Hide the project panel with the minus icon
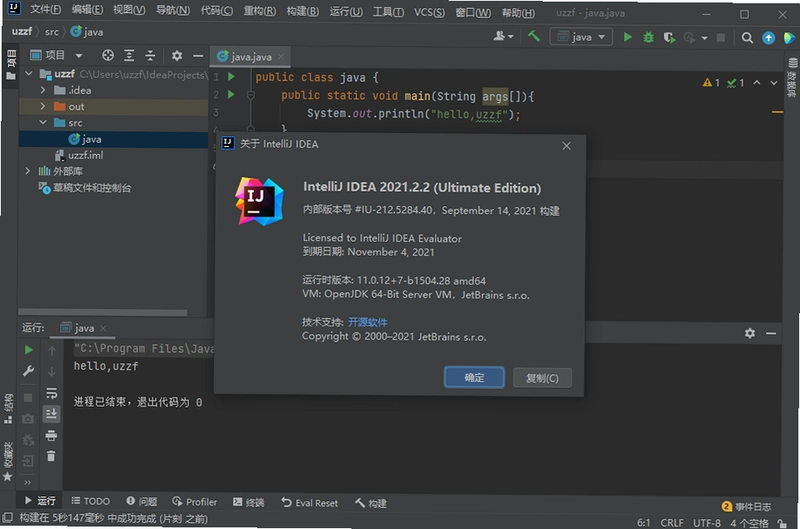This screenshot has height=529, width=800. coord(198,55)
